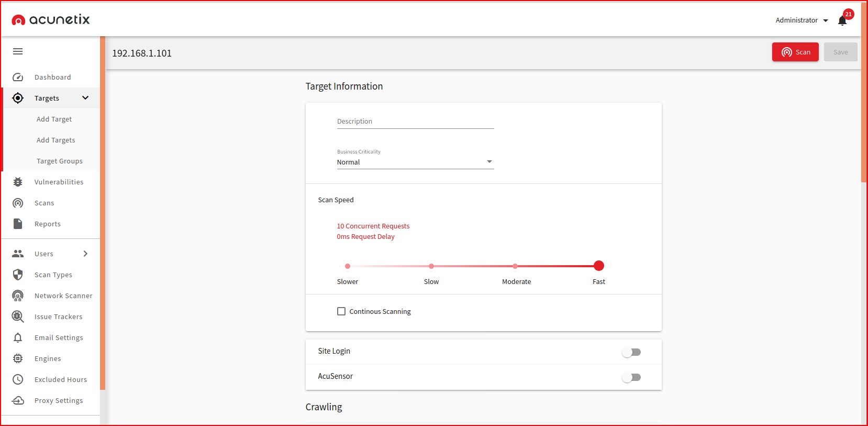Open Reports in sidebar
Screen dimensions: 868x426
(47, 224)
